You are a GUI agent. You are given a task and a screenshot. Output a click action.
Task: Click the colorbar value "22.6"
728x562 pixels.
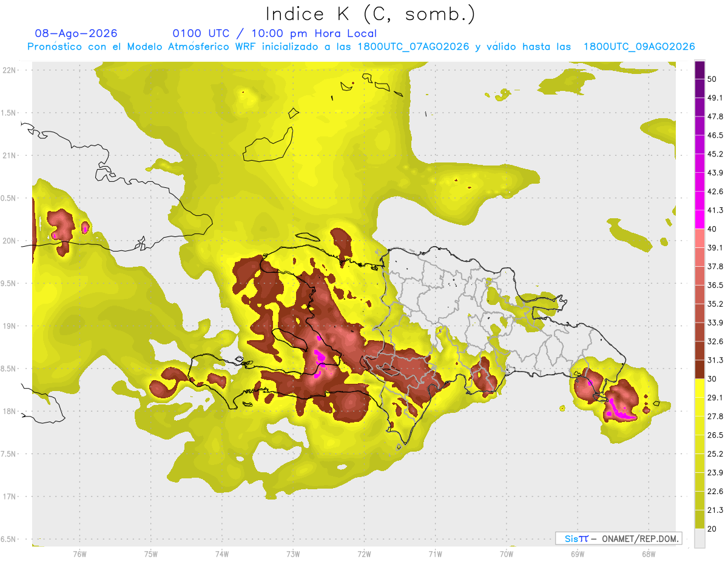click(x=715, y=492)
